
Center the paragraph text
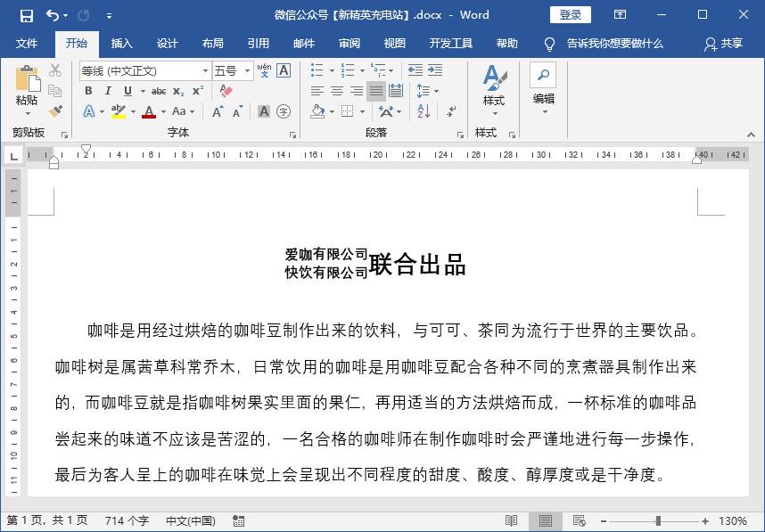point(337,91)
